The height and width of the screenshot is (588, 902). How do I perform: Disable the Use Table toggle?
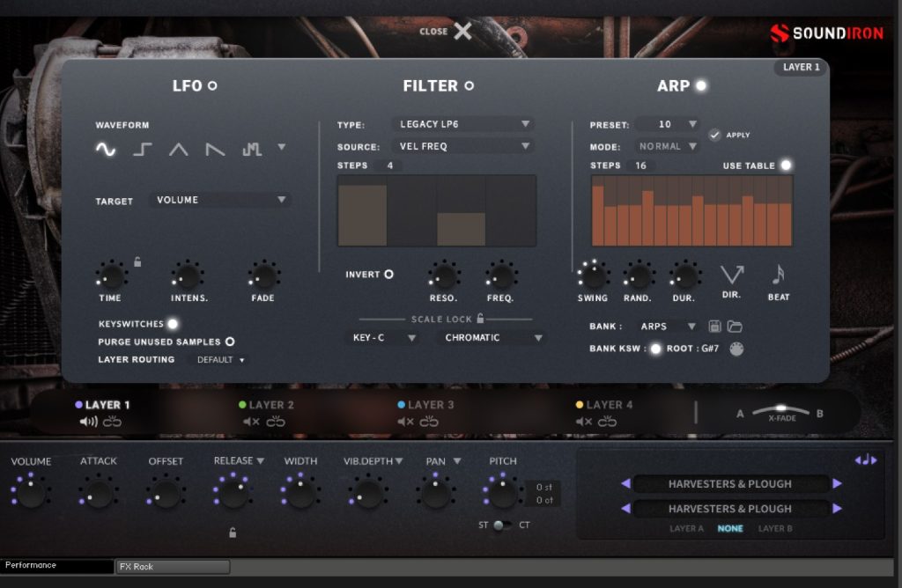[x=785, y=165]
